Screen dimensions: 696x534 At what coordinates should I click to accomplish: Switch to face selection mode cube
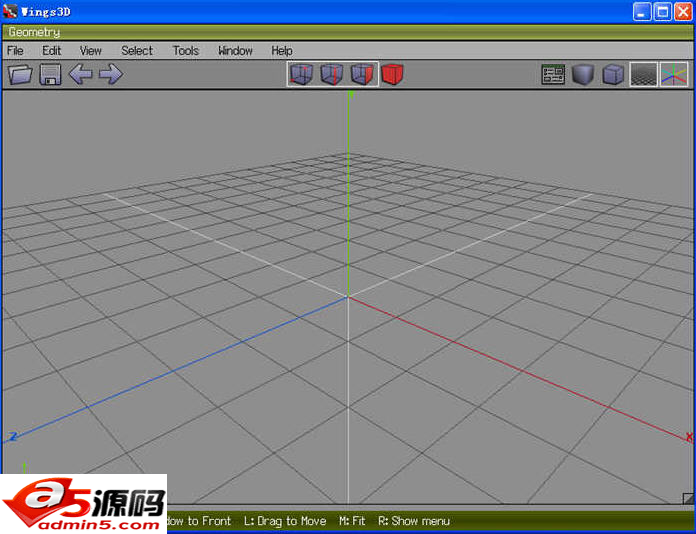click(x=362, y=74)
